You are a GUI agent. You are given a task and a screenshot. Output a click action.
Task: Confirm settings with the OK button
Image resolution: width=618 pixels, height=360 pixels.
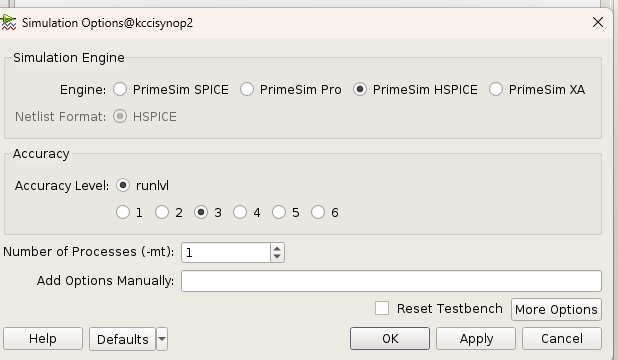click(390, 338)
